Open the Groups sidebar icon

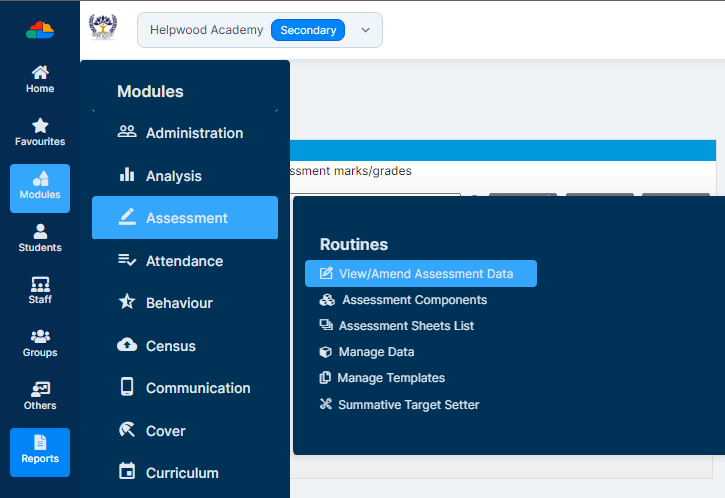pos(40,344)
